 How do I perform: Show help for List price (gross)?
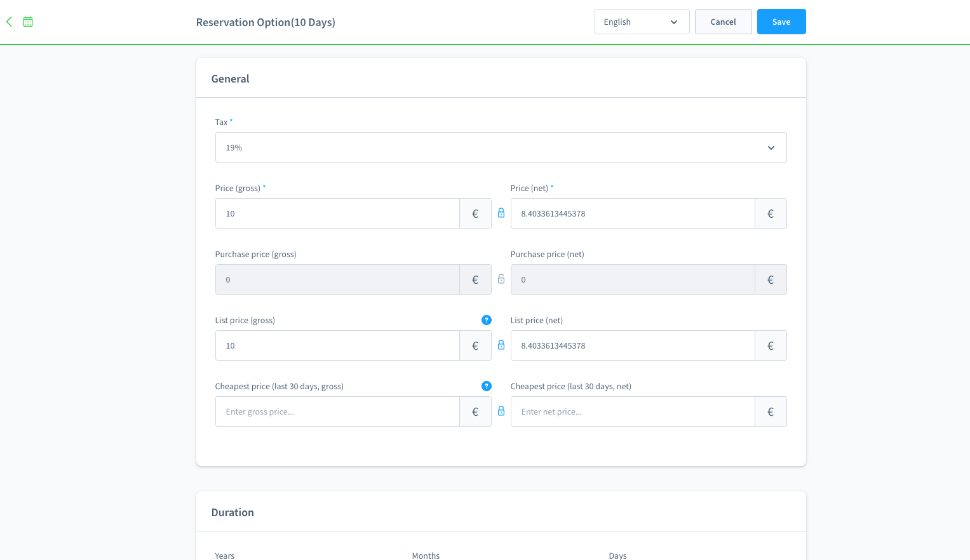pyautogui.click(x=487, y=320)
